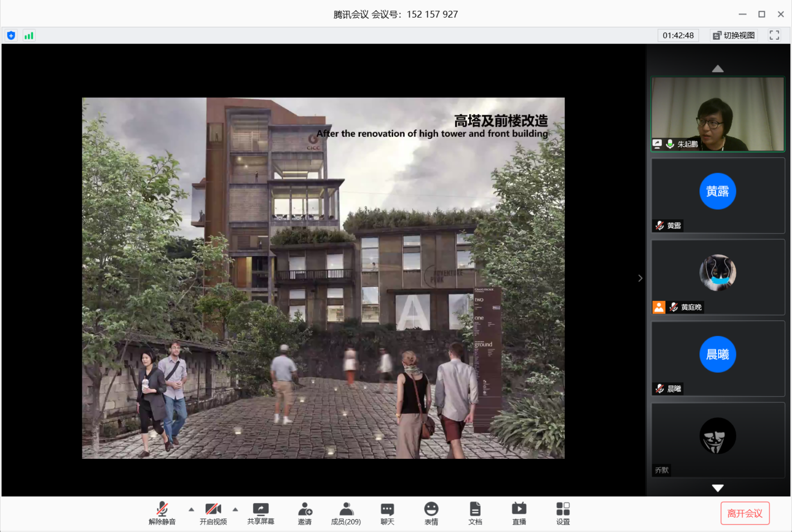Open 设置 settings

tap(563, 513)
